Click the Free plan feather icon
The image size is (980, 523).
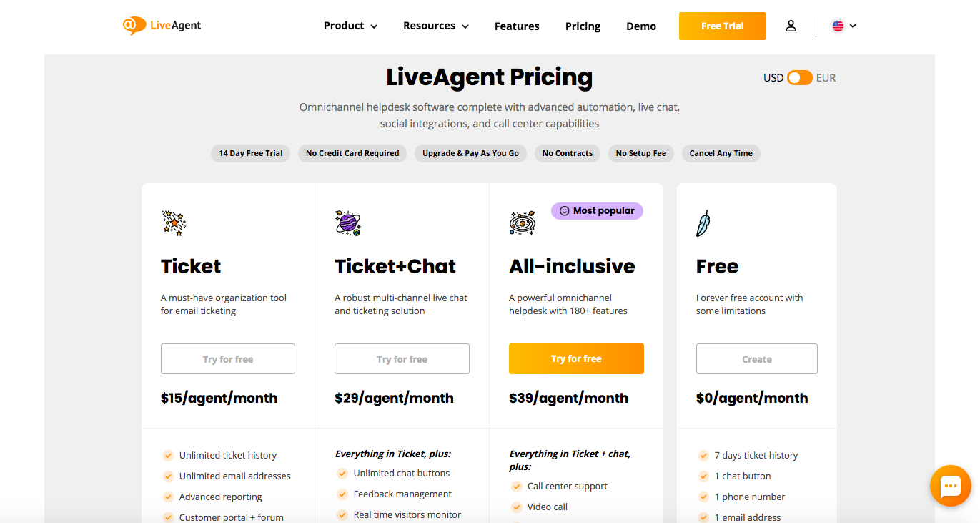[703, 223]
